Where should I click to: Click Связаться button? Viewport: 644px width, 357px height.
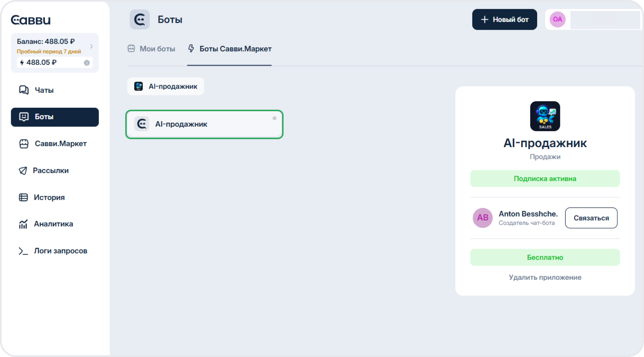click(x=591, y=218)
